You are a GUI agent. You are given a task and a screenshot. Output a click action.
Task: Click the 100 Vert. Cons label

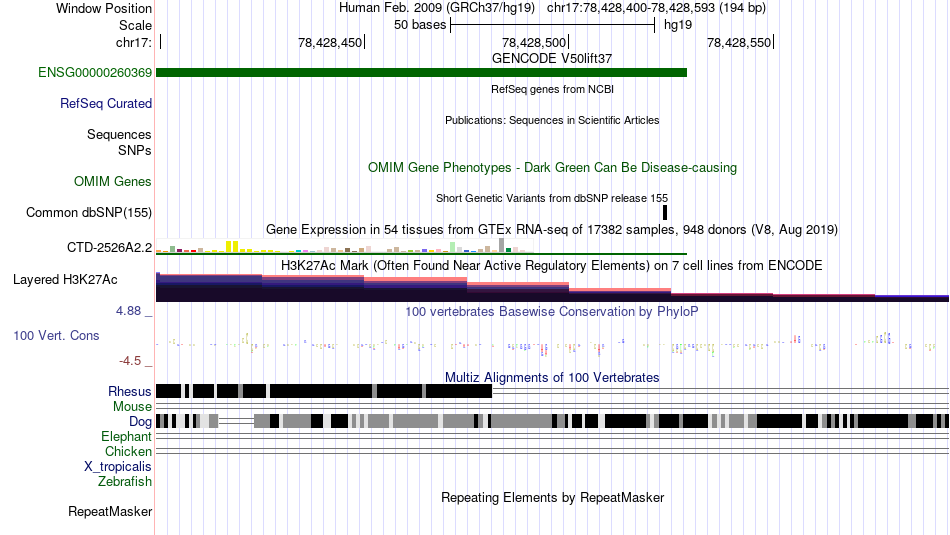click(56, 336)
